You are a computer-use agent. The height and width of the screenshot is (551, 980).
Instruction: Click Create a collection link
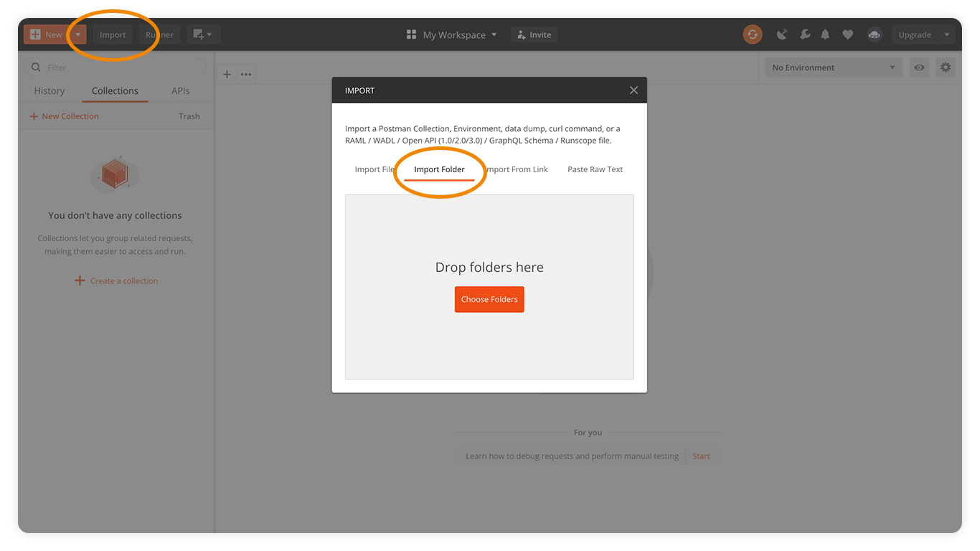(116, 281)
